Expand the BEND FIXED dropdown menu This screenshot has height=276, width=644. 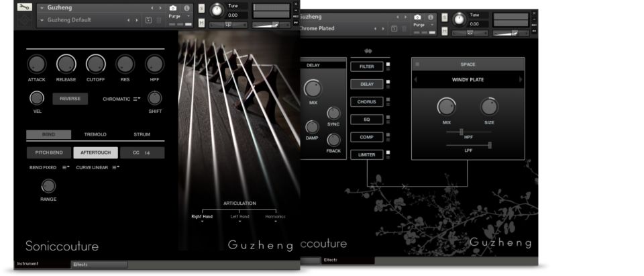(66, 167)
